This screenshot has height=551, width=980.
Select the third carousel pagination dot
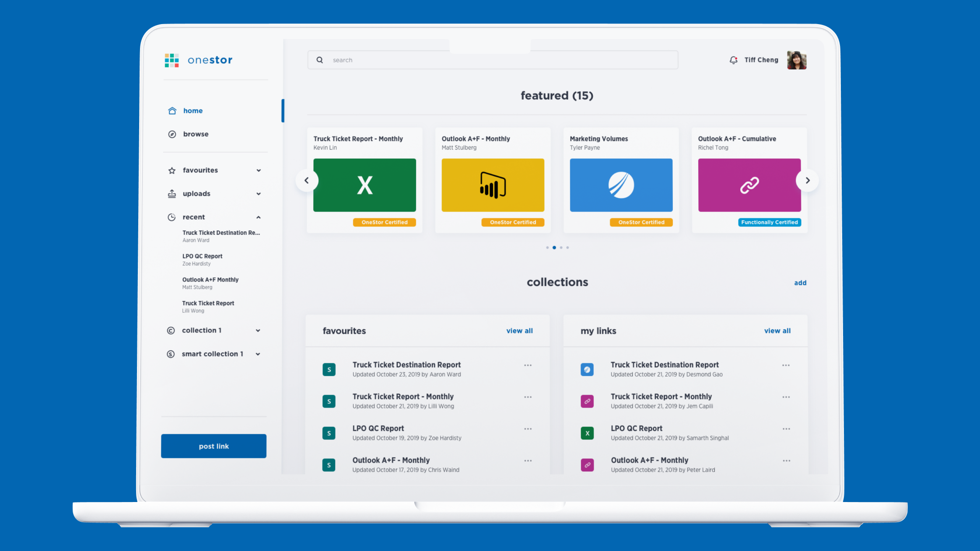(561, 248)
